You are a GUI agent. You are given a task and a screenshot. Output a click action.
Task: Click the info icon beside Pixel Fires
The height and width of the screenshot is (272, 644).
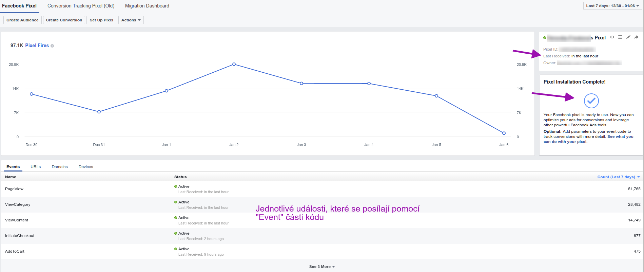(x=52, y=46)
